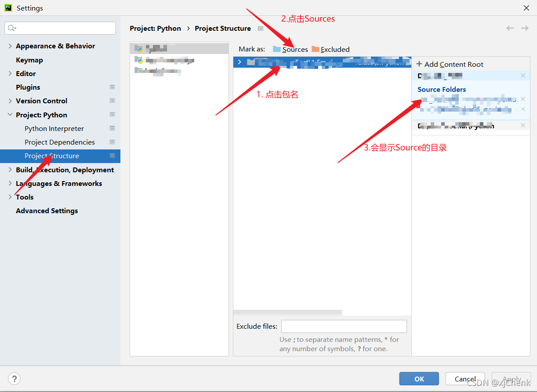The image size is (537, 392).
Task: Click project-level icon beside Version Control
Action: [x=112, y=101]
